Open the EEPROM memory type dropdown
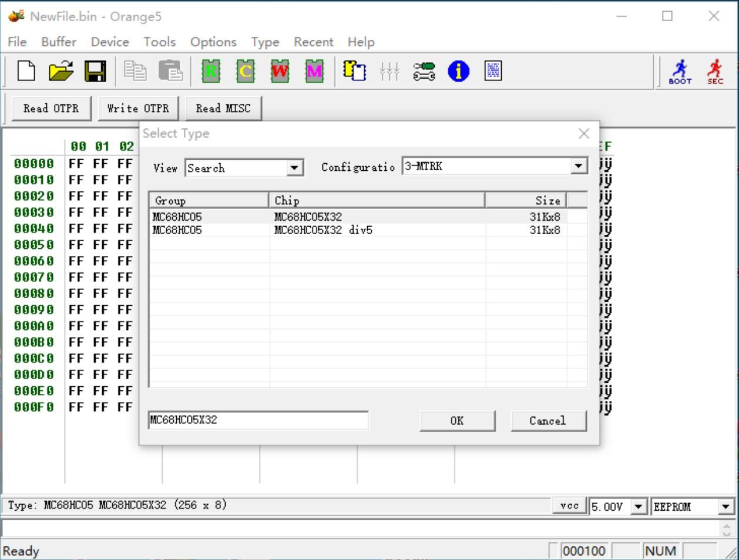 (726, 507)
